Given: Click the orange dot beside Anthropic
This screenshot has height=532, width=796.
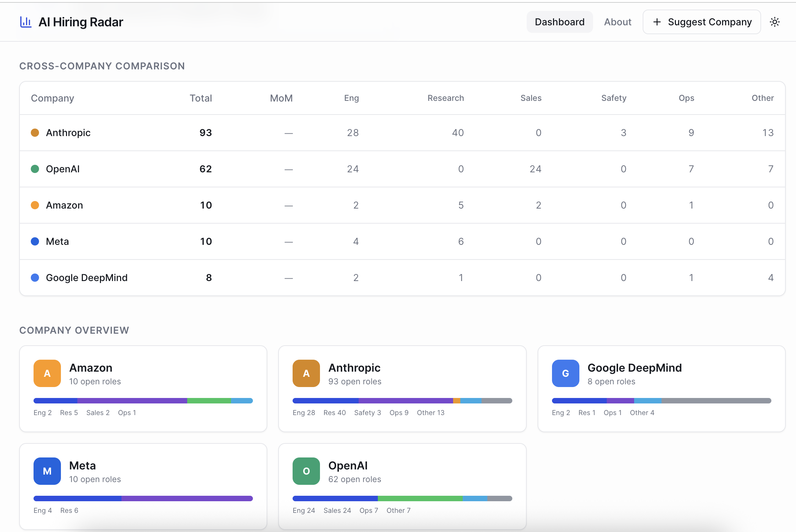Looking at the screenshot, I should [x=35, y=133].
